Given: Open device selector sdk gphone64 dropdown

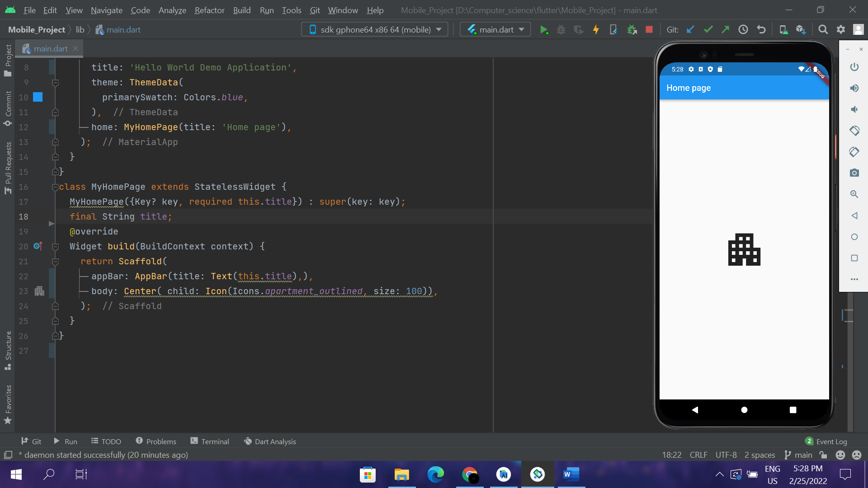Looking at the screenshot, I should 375,30.
